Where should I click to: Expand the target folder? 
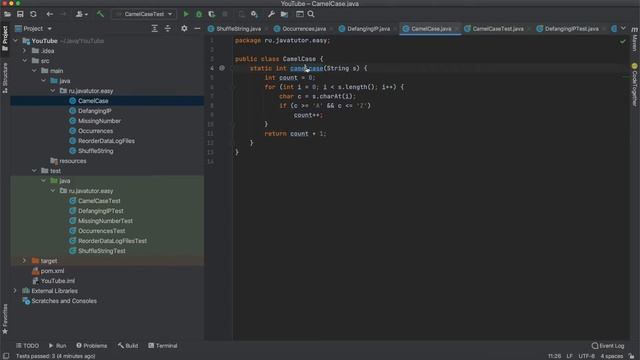24,260
